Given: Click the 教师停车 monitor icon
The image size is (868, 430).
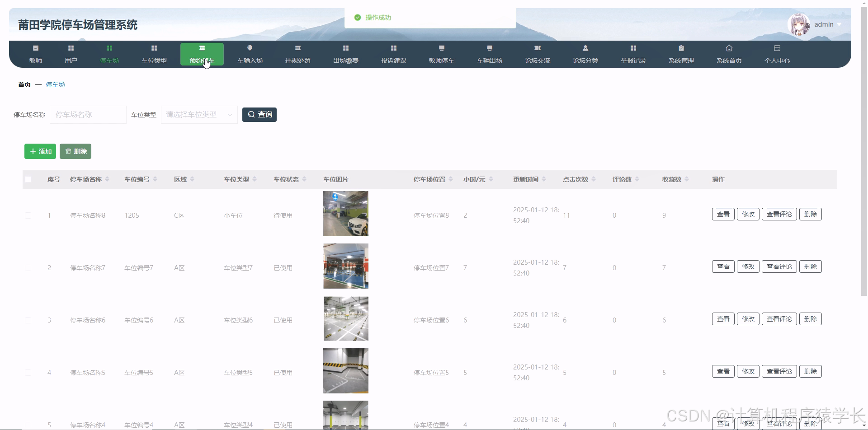Looking at the screenshot, I should click(442, 48).
